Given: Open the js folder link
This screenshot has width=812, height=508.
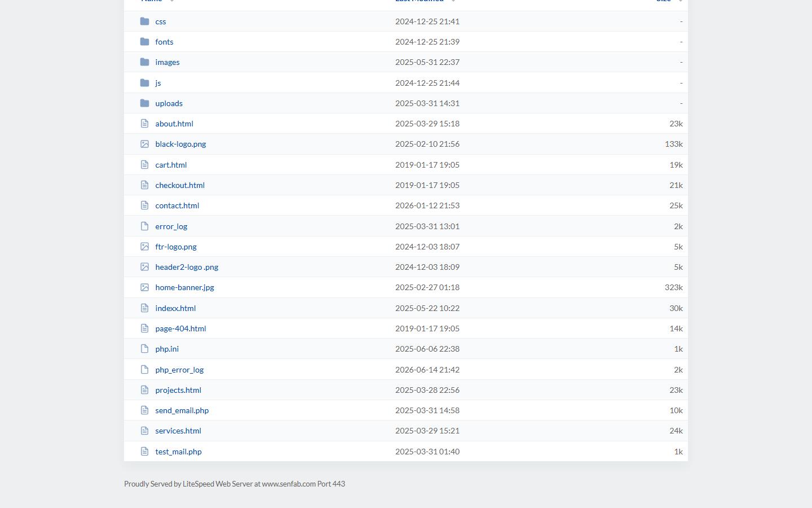Looking at the screenshot, I should [158, 83].
